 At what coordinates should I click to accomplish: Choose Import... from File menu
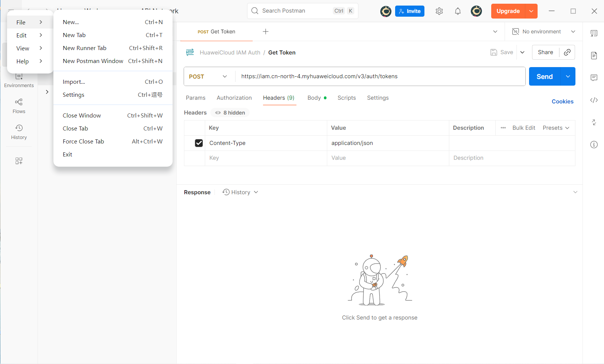113,82
